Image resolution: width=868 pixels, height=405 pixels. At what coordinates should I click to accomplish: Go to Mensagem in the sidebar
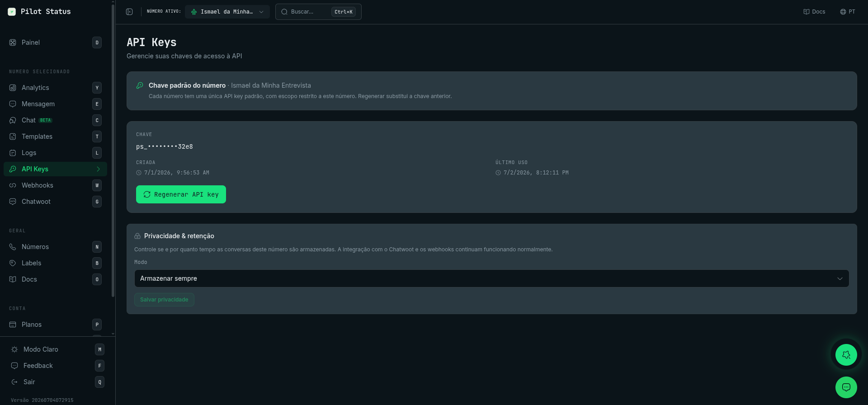(55, 104)
